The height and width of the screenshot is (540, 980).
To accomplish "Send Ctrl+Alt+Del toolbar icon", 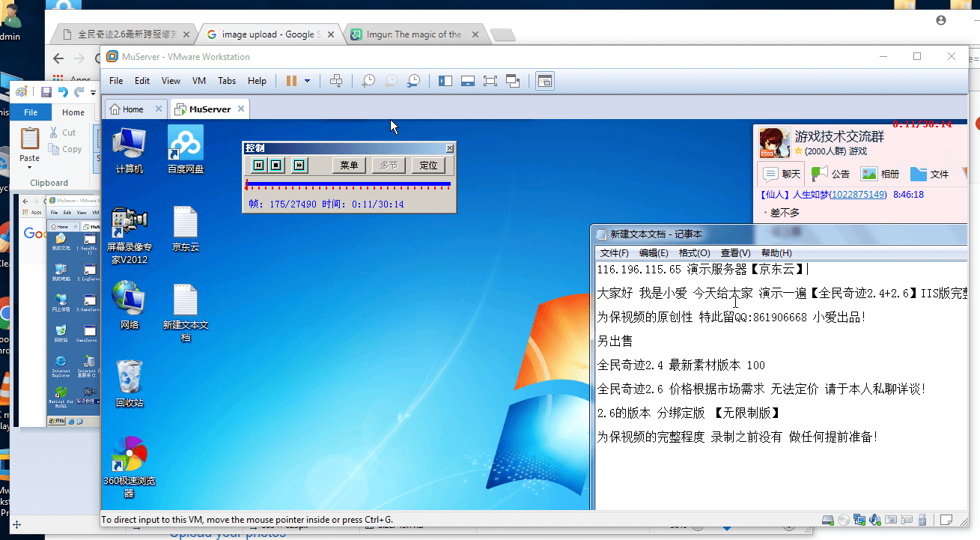I will click(336, 81).
